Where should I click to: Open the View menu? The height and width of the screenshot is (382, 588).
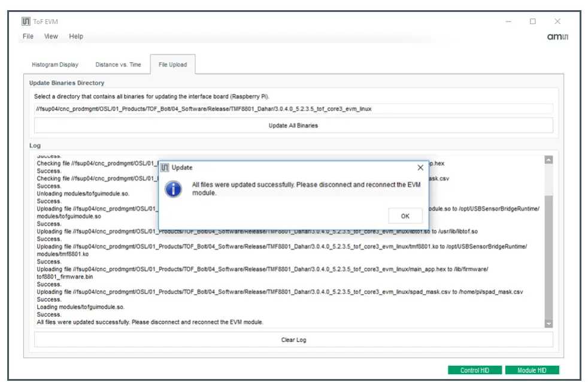point(51,37)
